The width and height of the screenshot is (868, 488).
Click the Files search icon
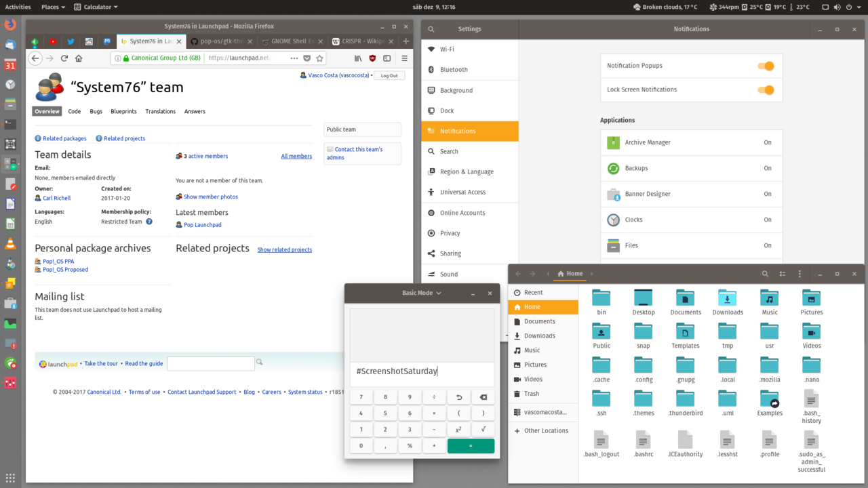[765, 274]
